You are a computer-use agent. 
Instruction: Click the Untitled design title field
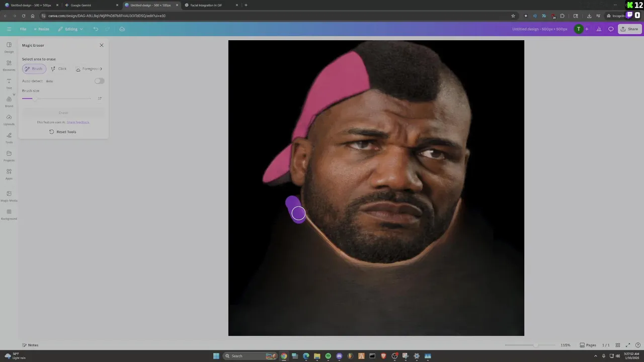click(x=540, y=29)
